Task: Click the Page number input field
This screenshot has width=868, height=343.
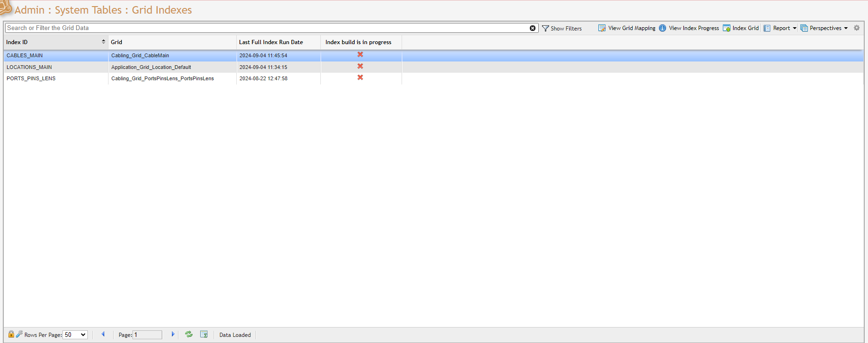Action: click(147, 335)
